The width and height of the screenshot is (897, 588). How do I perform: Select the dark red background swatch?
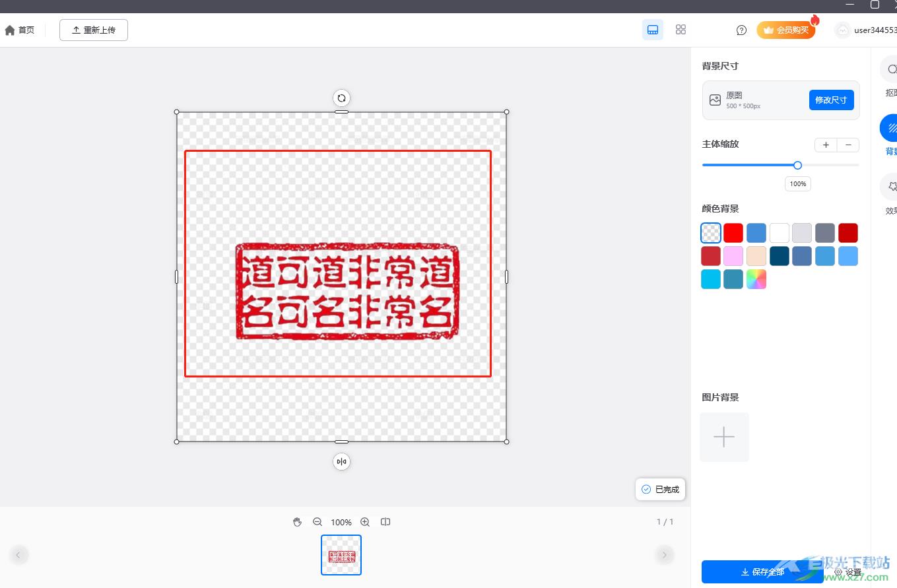pyautogui.click(x=848, y=233)
